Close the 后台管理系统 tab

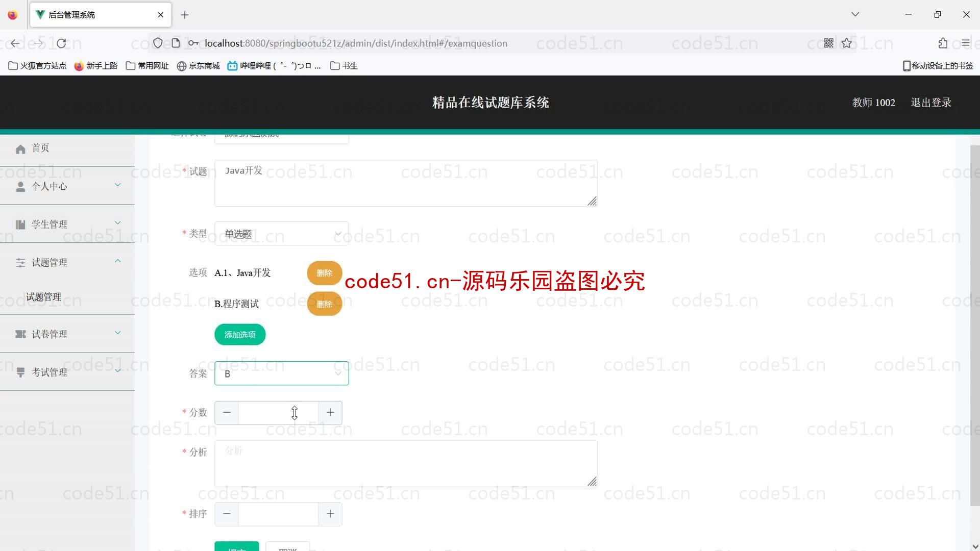coord(161,15)
